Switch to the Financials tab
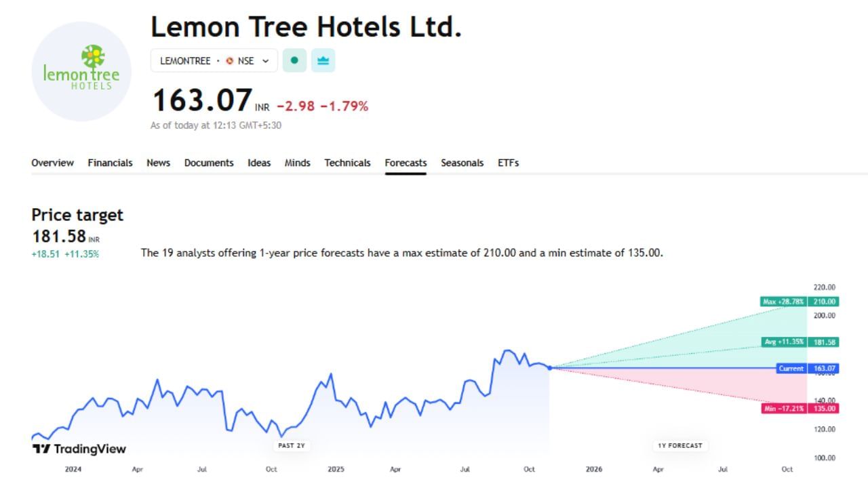This screenshot has width=868, height=488. click(x=110, y=163)
